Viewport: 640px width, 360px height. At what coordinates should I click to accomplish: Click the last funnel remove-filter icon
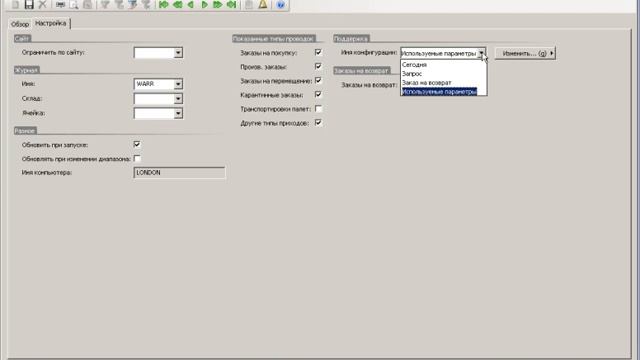tap(146, 4)
